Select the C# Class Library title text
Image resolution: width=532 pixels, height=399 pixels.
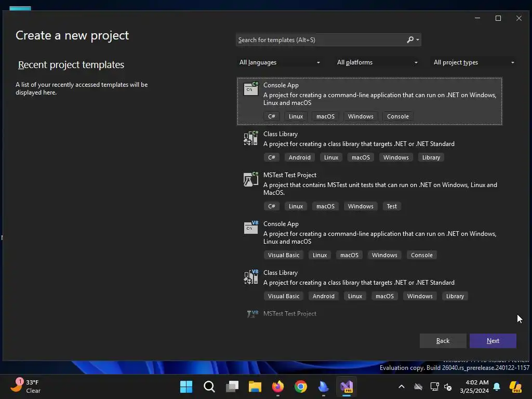pos(280,134)
